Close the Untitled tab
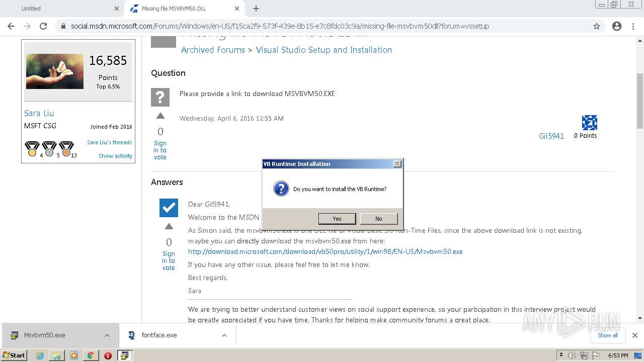The image size is (644, 362). 116,9
